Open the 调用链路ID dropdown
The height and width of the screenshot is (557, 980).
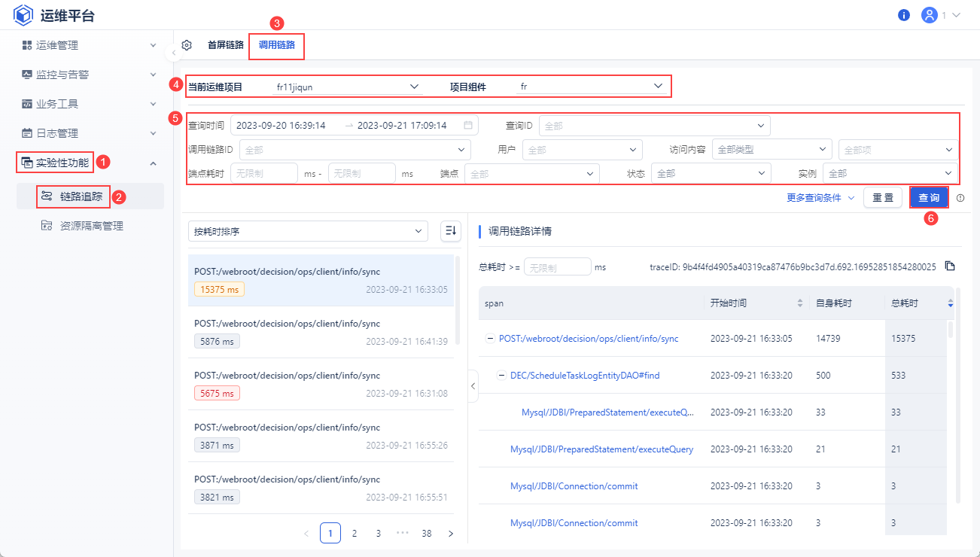pyautogui.click(x=355, y=150)
